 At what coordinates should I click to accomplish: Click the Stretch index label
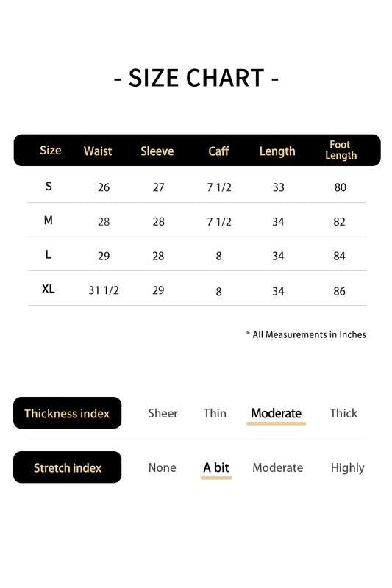pyautogui.click(x=67, y=467)
